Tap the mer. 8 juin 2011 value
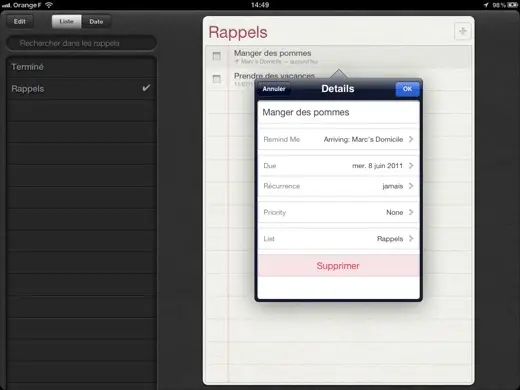 pos(377,166)
